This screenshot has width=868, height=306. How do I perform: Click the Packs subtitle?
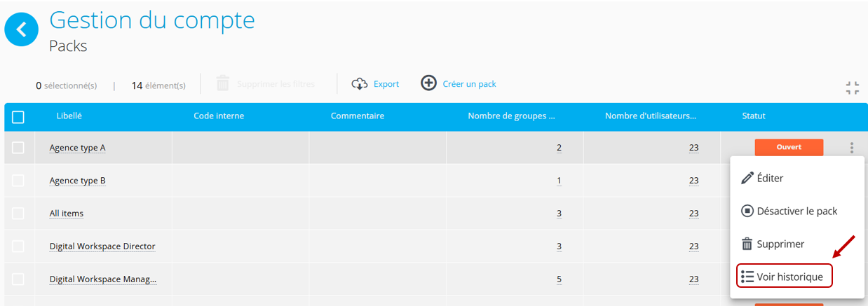tap(68, 46)
